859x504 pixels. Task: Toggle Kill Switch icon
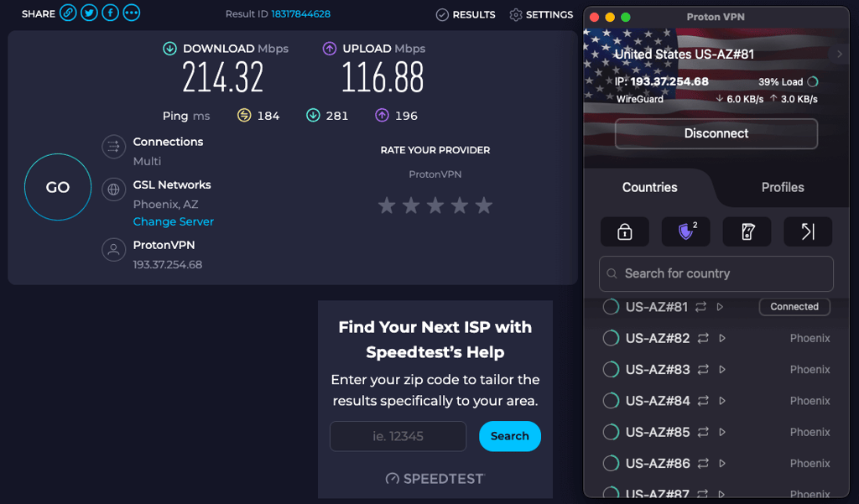tap(747, 231)
